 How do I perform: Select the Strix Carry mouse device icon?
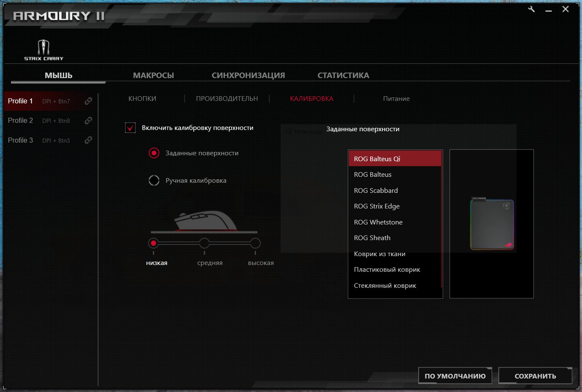click(x=43, y=50)
